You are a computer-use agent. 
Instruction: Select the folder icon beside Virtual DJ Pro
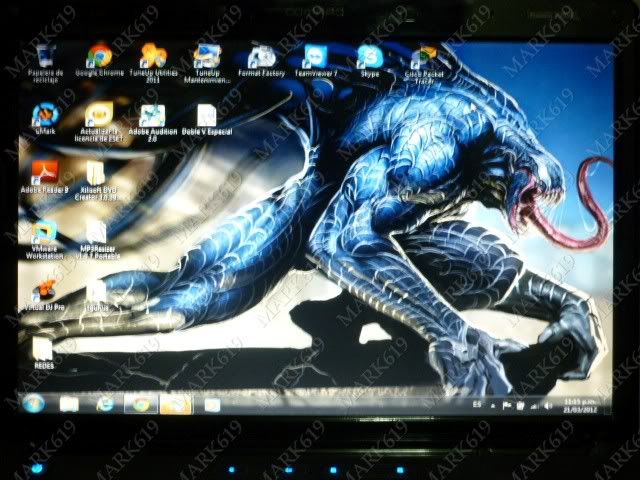97,296
